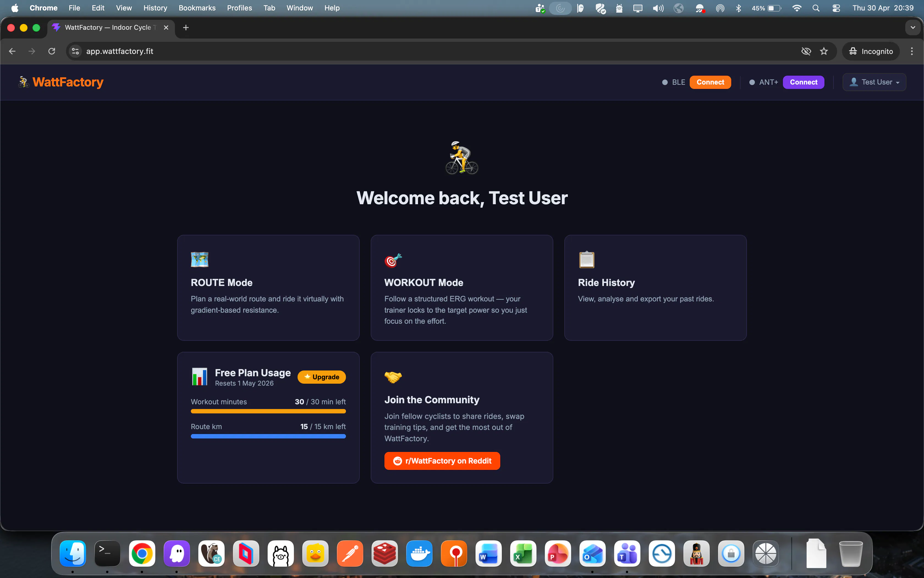
Task: Click the WattFactory logo in the header
Action: tap(61, 82)
